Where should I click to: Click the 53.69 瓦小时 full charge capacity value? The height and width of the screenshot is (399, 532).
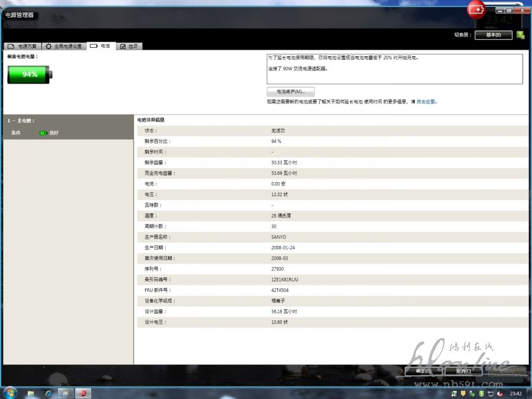tap(284, 173)
